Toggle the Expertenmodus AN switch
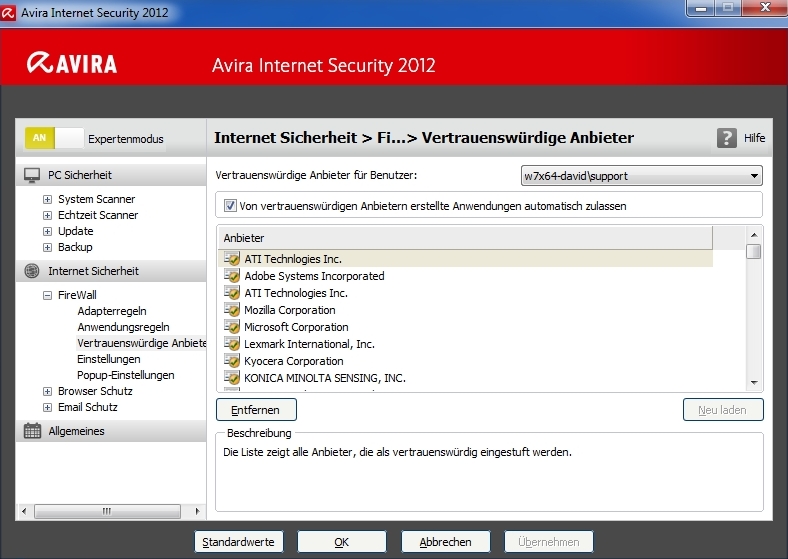Image resolution: width=788 pixels, height=559 pixels. [54, 138]
